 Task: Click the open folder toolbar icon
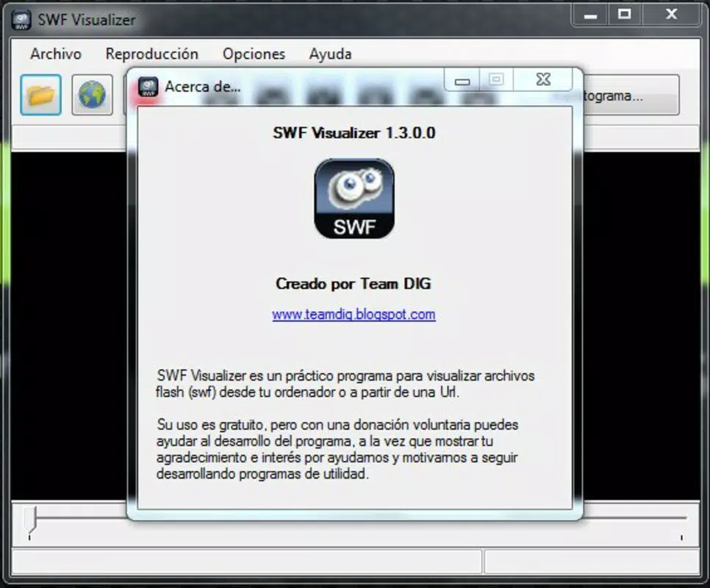click(x=40, y=95)
